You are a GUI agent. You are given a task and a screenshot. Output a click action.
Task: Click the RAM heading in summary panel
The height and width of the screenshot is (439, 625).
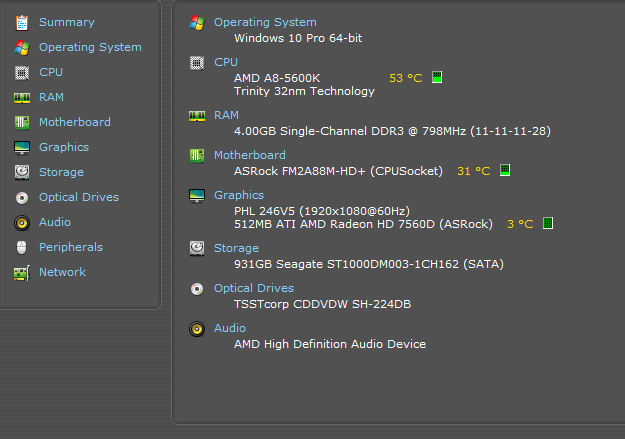pos(227,115)
